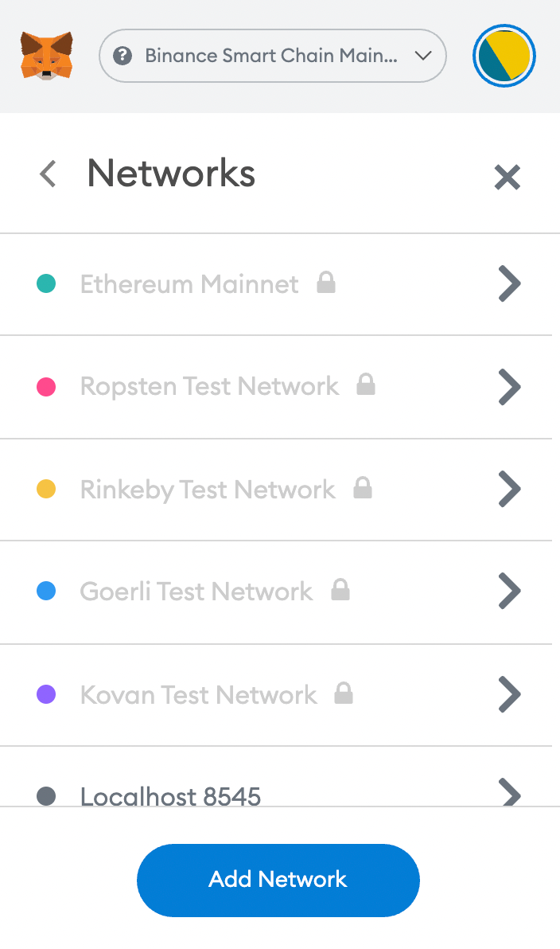The height and width of the screenshot is (949, 560).
Task: Expand Ropsten Test Network chevron
Action: [509, 386]
